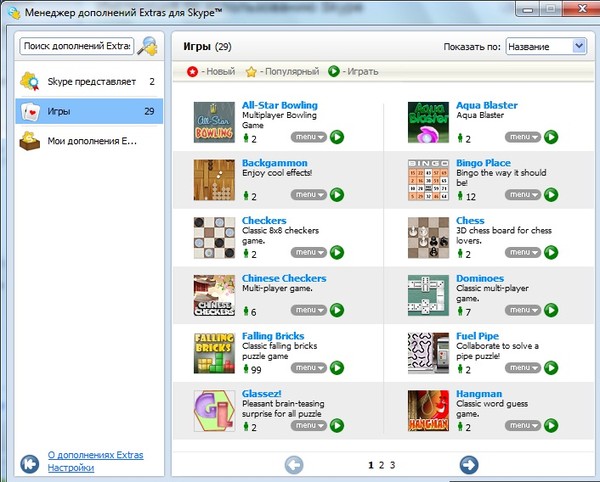
Task: Click the Fuel Pipe title link
Action: click(x=477, y=336)
